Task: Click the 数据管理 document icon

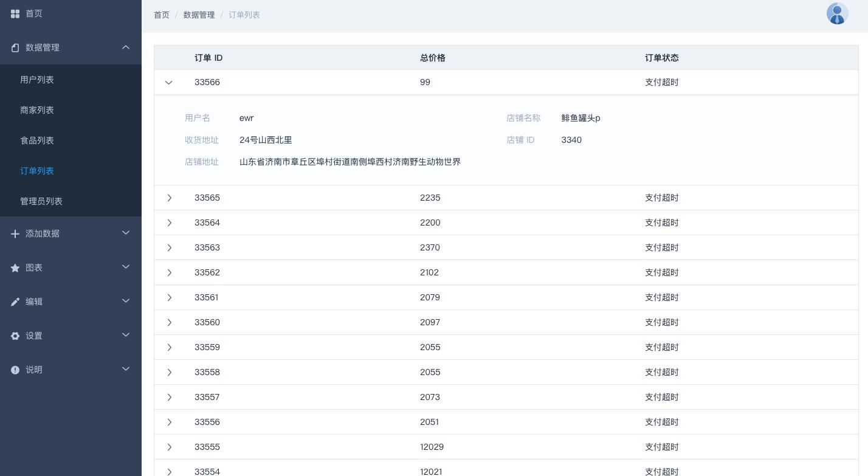Action: 15,47
